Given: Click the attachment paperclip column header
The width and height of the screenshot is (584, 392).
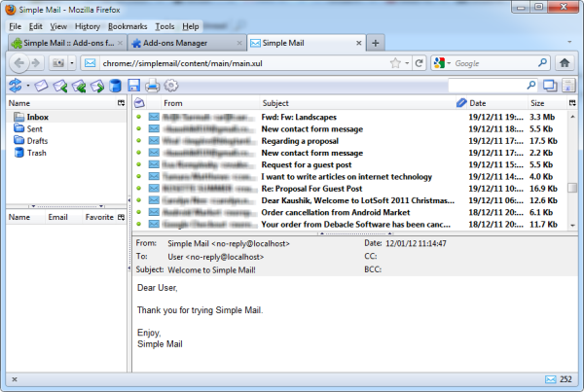Looking at the screenshot, I should click(x=461, y=103).
